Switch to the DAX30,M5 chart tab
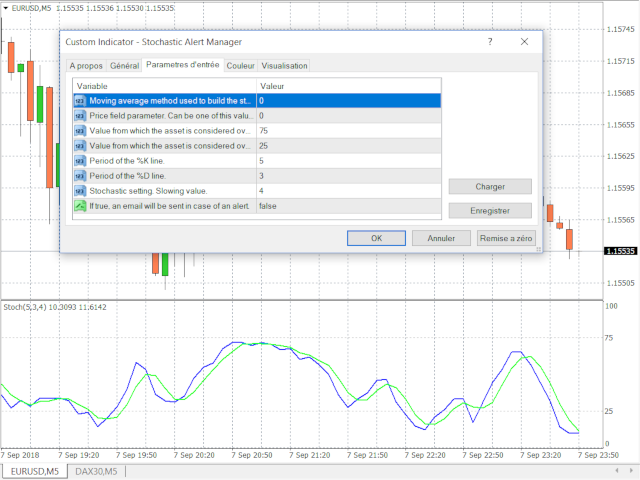 coord(96,471)
